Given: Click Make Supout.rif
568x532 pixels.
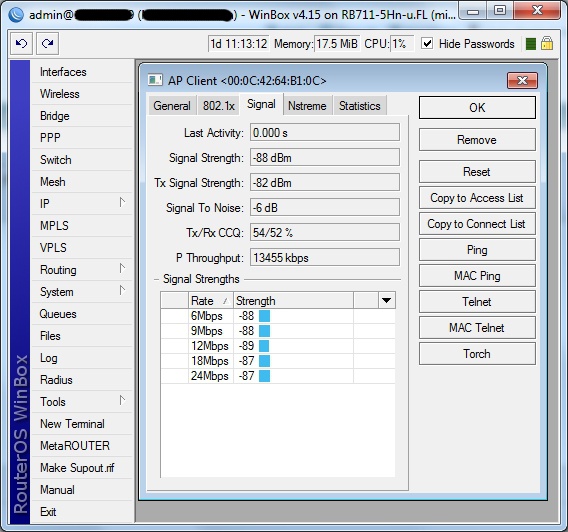Looking at the screenshot, I should (x=82, y=468).
